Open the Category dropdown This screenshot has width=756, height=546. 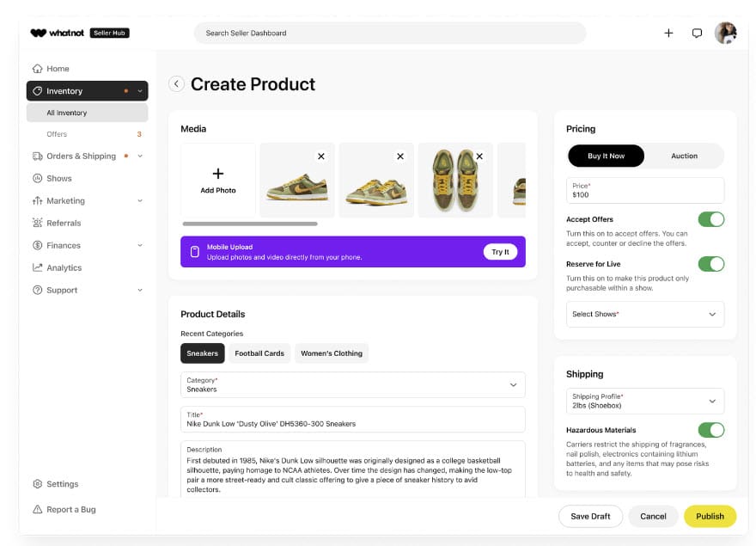pos(352,384)
